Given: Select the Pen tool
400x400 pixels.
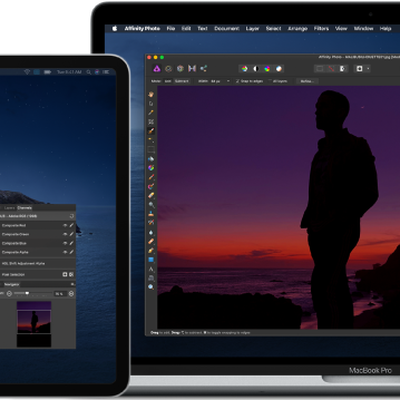Looking at the screenshot, I should click(x=151, y=250).
